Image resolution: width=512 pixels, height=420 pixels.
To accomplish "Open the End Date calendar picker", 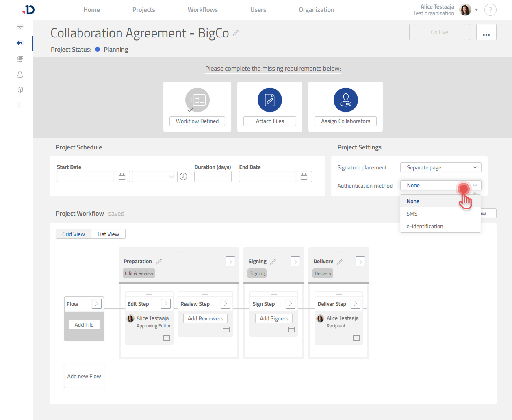I will 304,177.
